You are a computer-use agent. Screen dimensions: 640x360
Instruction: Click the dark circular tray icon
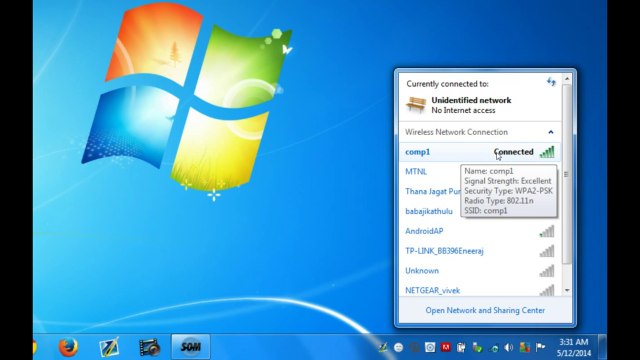click(x=414, y=347)
